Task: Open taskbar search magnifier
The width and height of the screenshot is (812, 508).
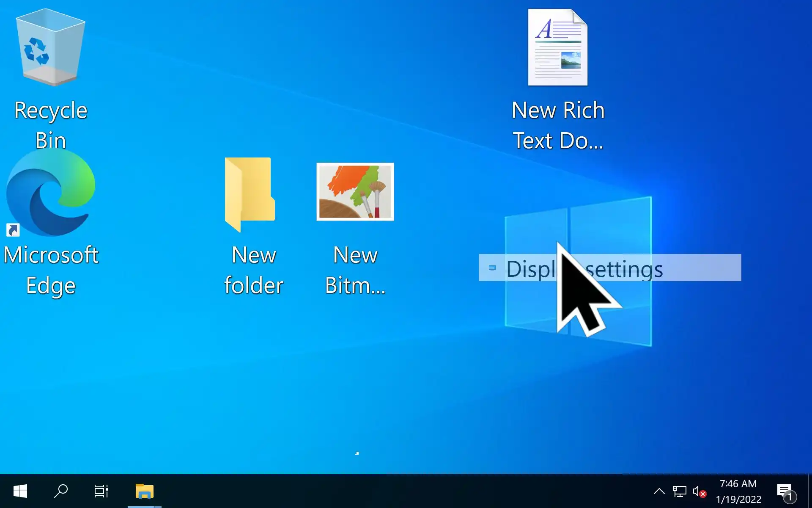Action: point(61,491)
